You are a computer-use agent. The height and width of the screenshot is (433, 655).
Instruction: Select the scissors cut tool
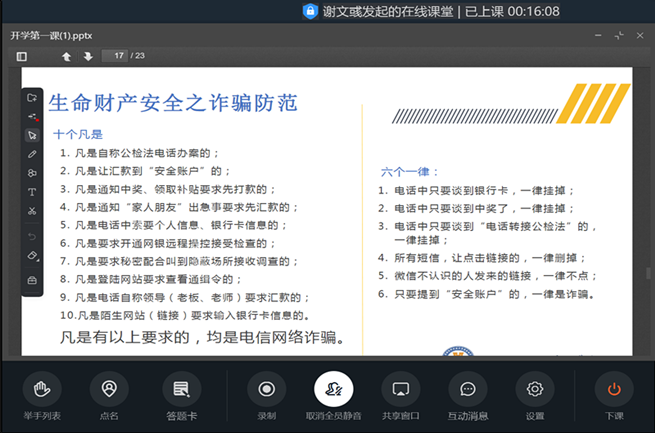(x=32, y=211)
